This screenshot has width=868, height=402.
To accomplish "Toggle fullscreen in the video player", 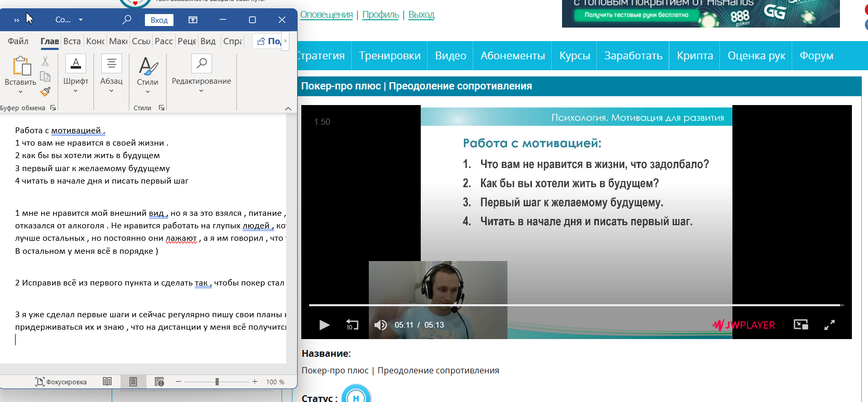I will pos(830,325).
